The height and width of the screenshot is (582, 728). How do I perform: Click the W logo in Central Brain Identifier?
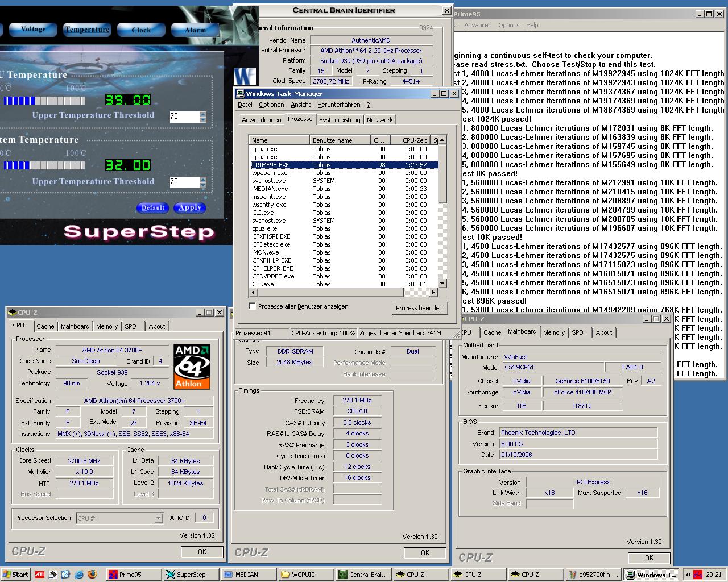245,77
